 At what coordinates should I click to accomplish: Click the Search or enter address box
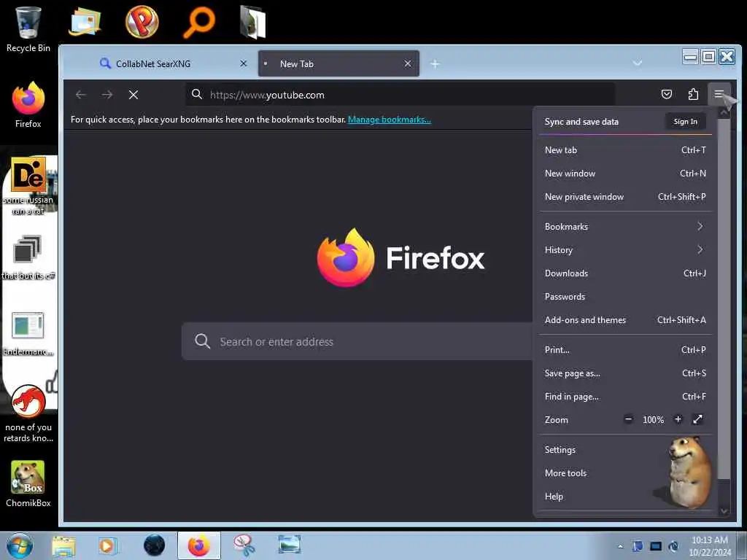tap(357, 341)
